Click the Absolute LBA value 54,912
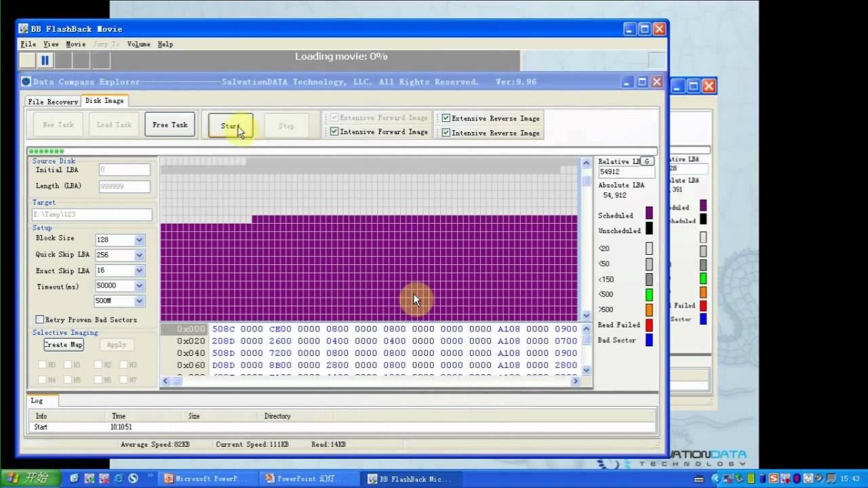This screenshot has width=868, height=488. pyautogui.click(x=615, y=195)
